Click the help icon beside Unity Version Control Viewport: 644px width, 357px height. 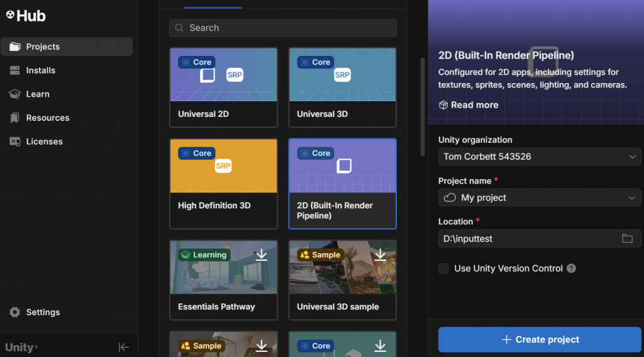click(571, 268)
